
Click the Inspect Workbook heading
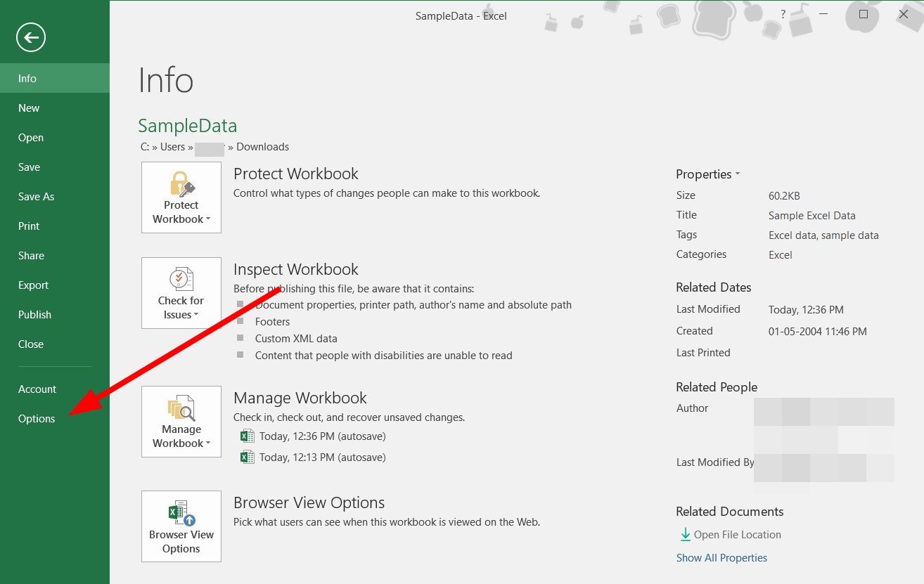pos(295,269)
